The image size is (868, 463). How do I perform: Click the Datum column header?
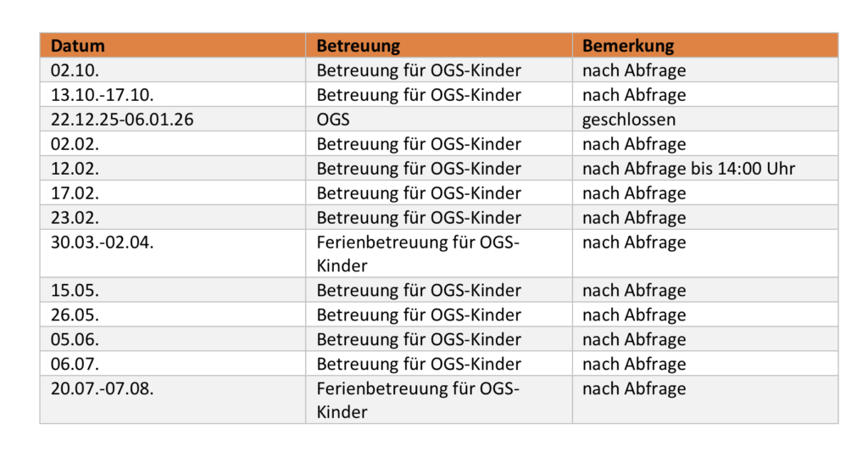[x=78, y=46]
